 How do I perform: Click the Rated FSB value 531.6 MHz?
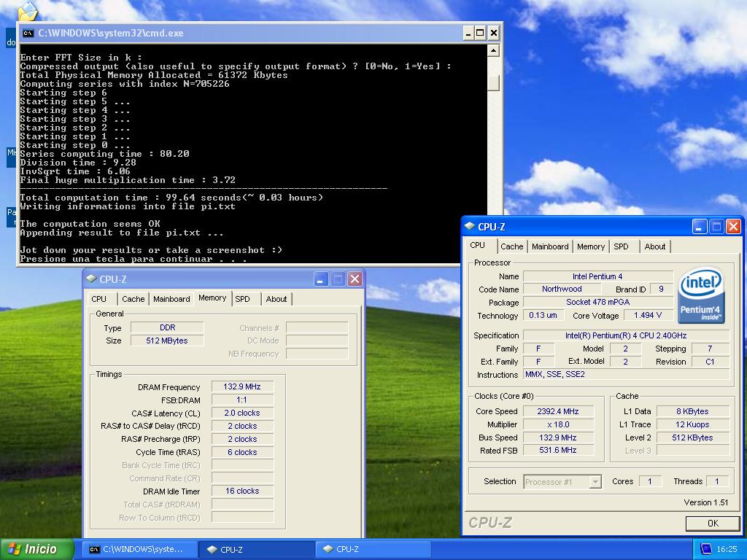point(558,450)
